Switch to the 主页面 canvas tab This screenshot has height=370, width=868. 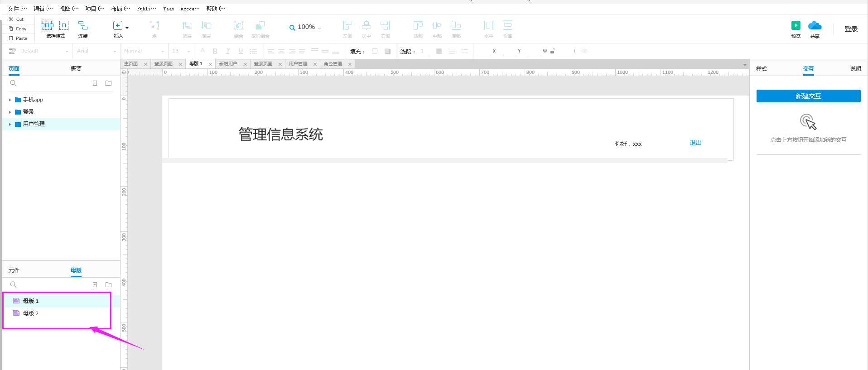131,64
